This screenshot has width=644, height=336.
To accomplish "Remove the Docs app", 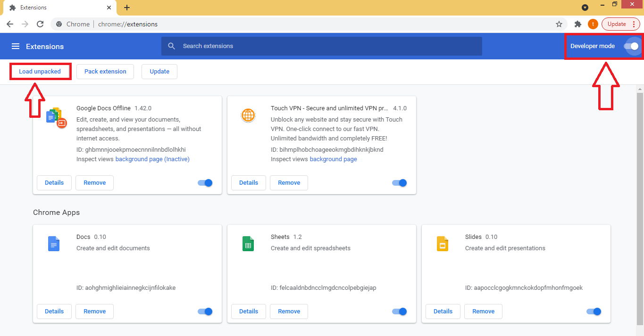I will [95, 311].
